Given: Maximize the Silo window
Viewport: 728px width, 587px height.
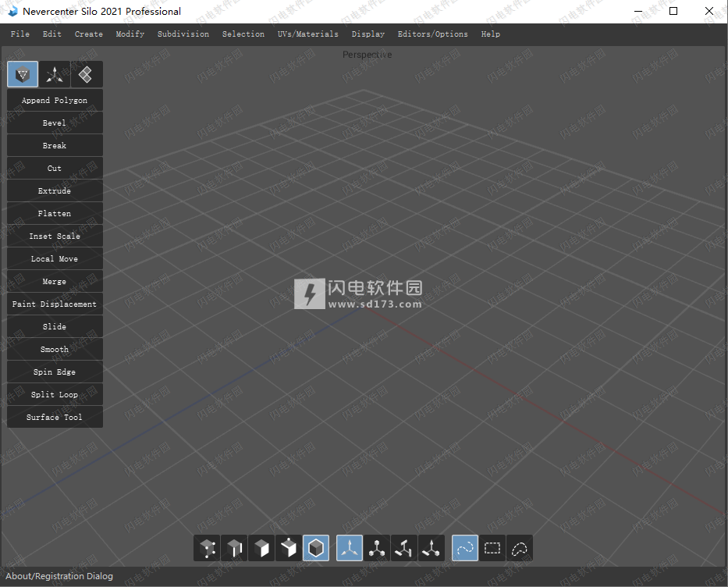Looking at the screenshot, I should click(x=673, y=11).
